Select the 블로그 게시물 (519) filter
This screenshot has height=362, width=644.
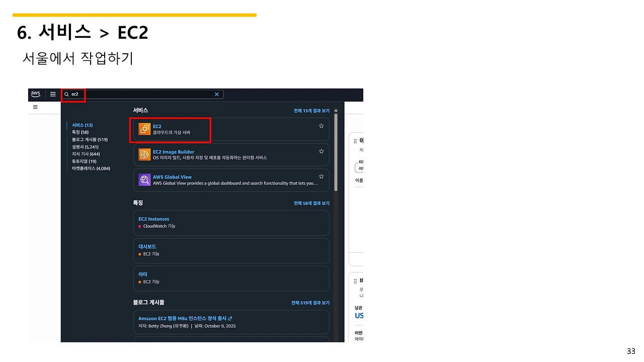click(90, 139)
